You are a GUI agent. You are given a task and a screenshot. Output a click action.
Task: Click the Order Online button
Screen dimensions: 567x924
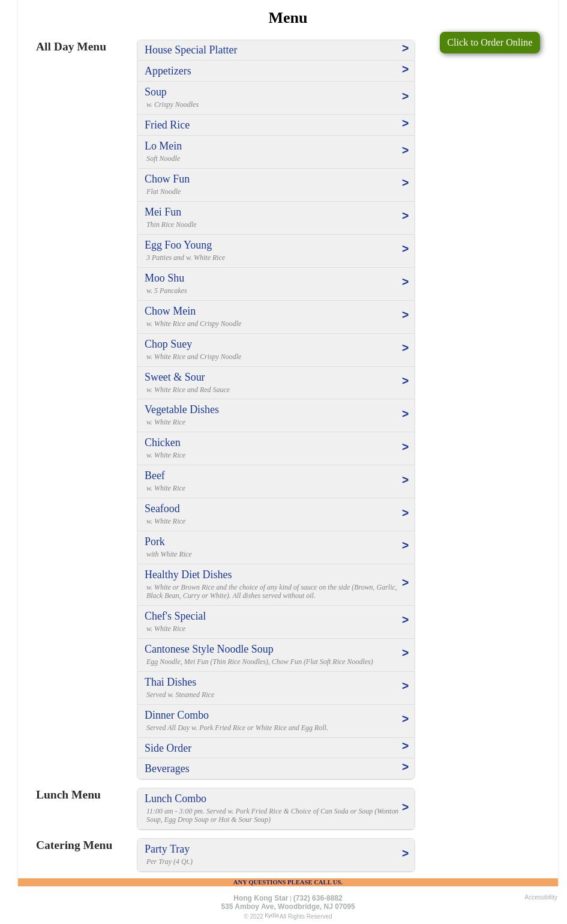[489, 43]
